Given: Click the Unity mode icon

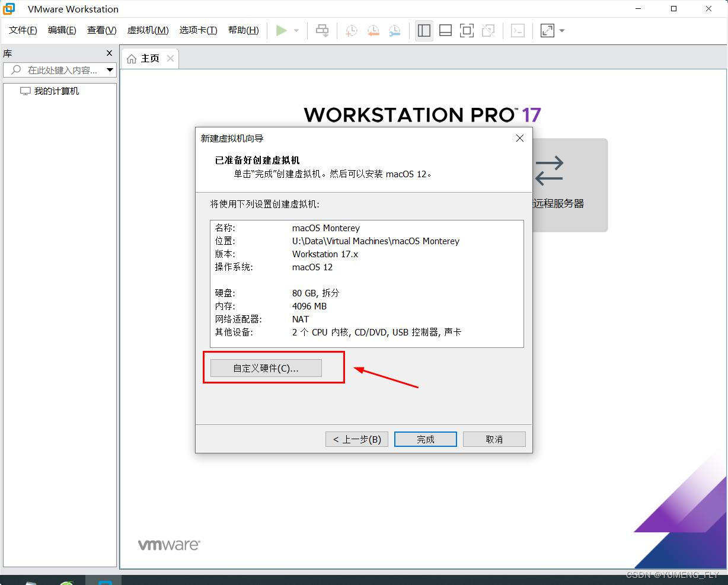Looking at the screenshot, I should 488,31.
